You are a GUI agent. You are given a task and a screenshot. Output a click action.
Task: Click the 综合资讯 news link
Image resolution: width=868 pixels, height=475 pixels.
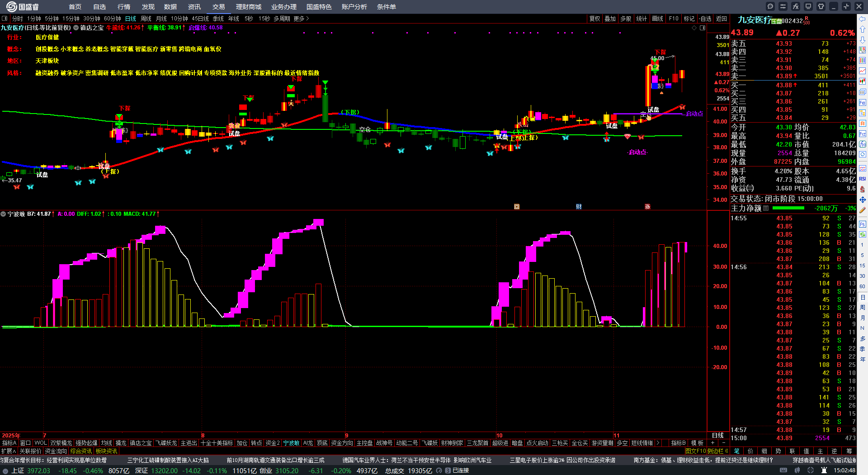tap(81, 451)
